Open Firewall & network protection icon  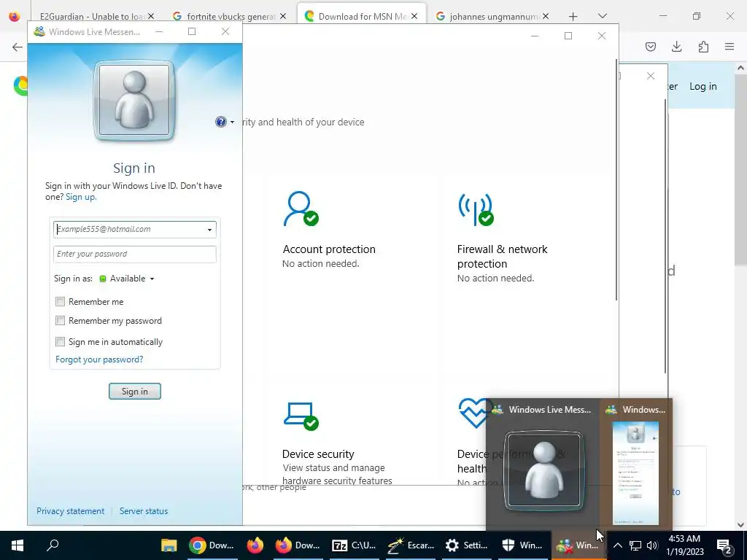click(476, 209)
